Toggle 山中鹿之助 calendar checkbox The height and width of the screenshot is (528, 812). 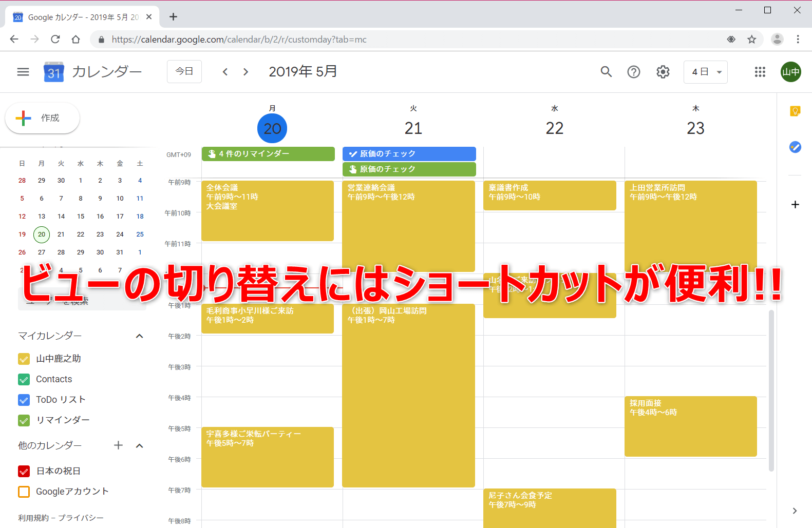[24, 359]
